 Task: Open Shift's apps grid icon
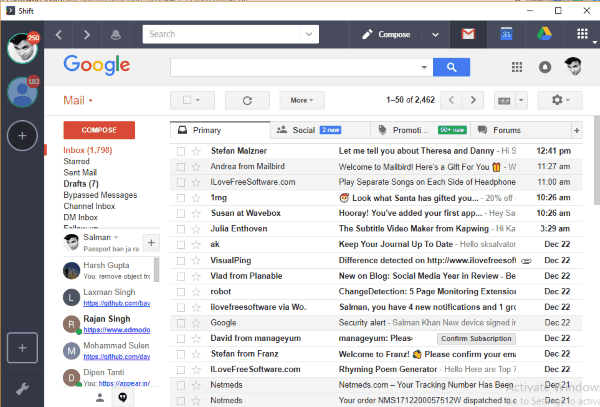[x=582, y=34]
